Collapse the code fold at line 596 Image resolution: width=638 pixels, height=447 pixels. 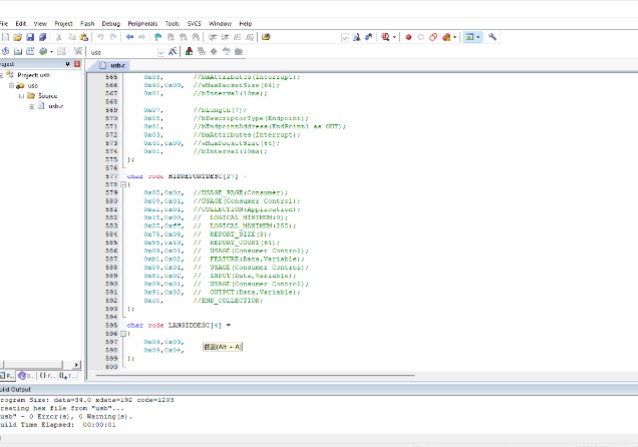(123, 334)
